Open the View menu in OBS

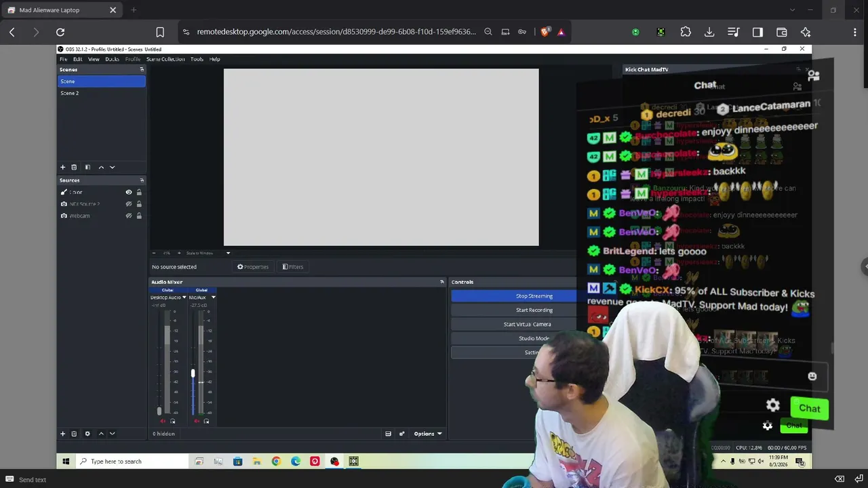point(94,59)
